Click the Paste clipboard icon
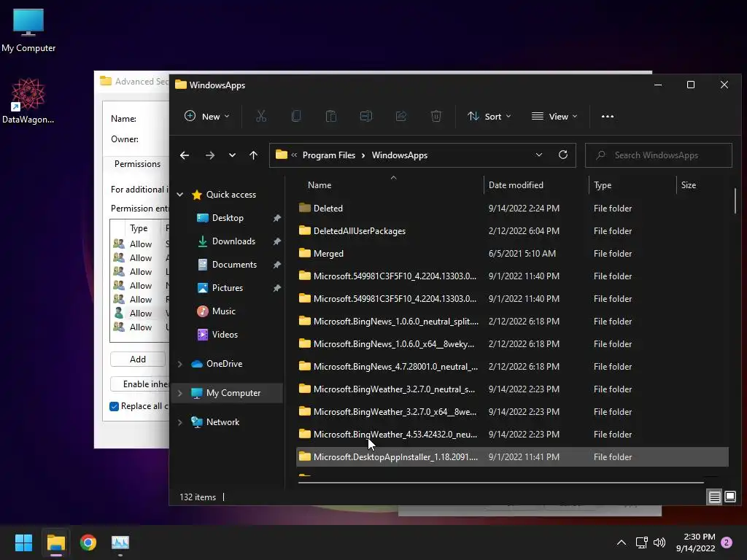 click(x=330, y=116)
